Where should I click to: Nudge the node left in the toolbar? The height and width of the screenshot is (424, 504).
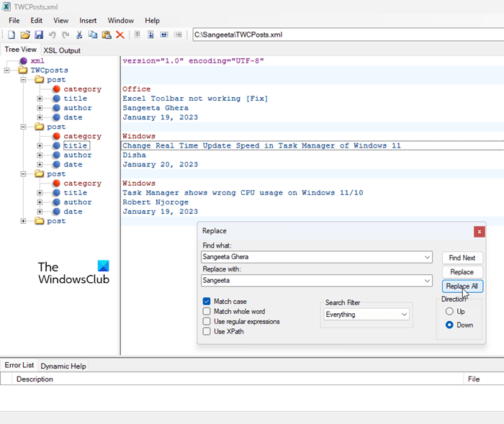(x=164, y=35)
